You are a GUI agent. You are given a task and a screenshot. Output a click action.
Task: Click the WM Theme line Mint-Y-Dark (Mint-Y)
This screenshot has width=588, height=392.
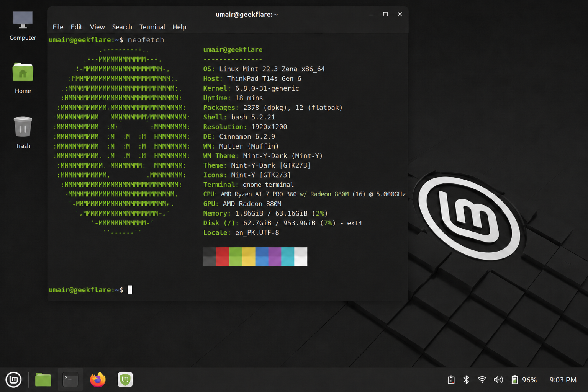[x=263, y=156]
